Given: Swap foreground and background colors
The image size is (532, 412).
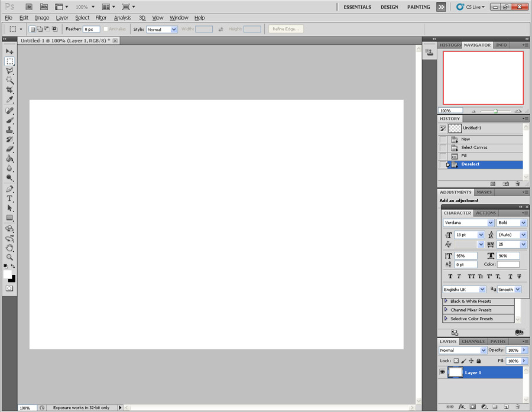Looking at the screenshot, I should click(13, 266).
